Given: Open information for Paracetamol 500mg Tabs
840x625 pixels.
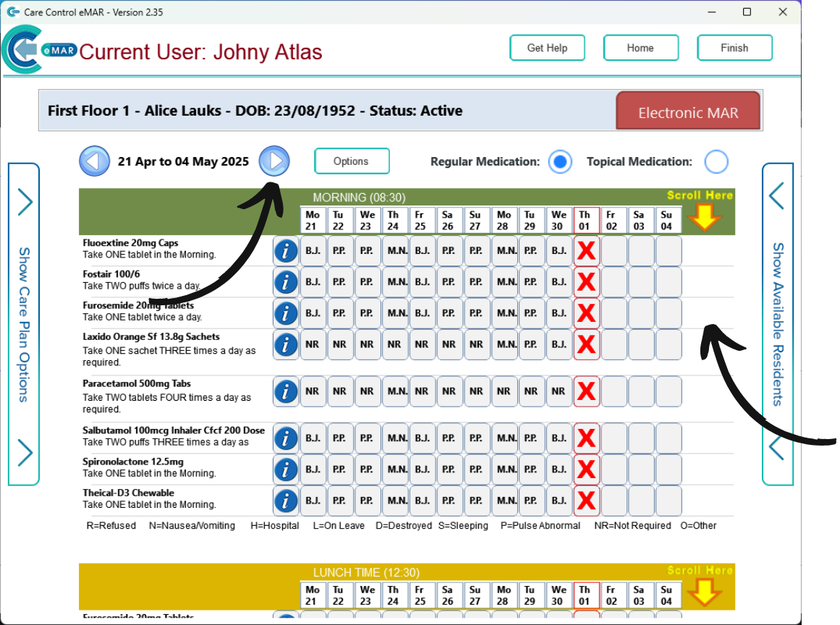Looking at the screenshot, I should click(285, 391).
